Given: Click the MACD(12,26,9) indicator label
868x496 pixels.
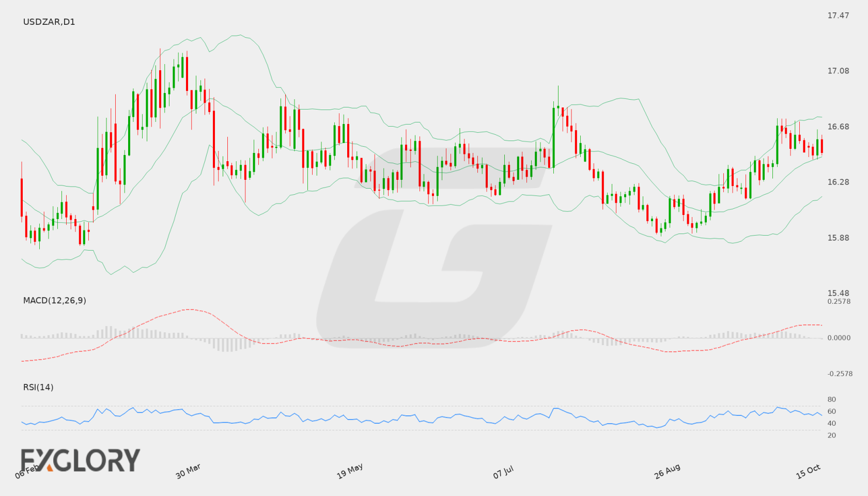Looking at the screenshot, I should (54, 300).
